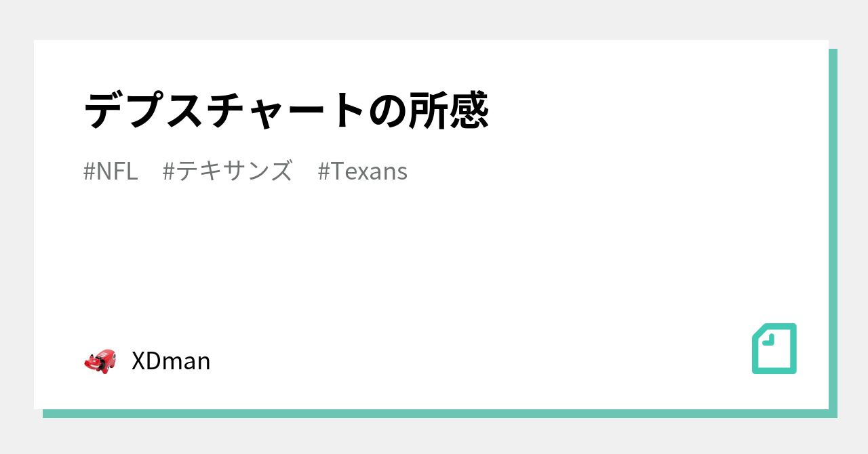The height and width of the screenshot is (454, 868).
Task: Click the hash symbol before NFL
Action: (89, 171)
